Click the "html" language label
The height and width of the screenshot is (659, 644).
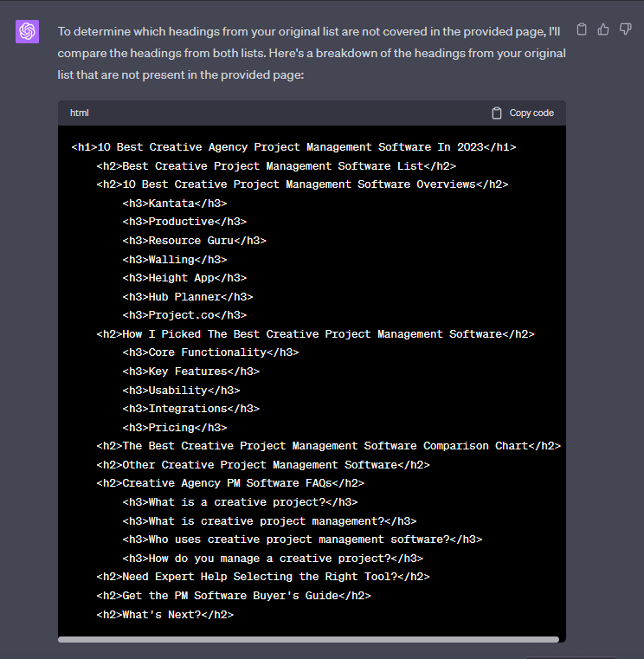coord(80,113)
